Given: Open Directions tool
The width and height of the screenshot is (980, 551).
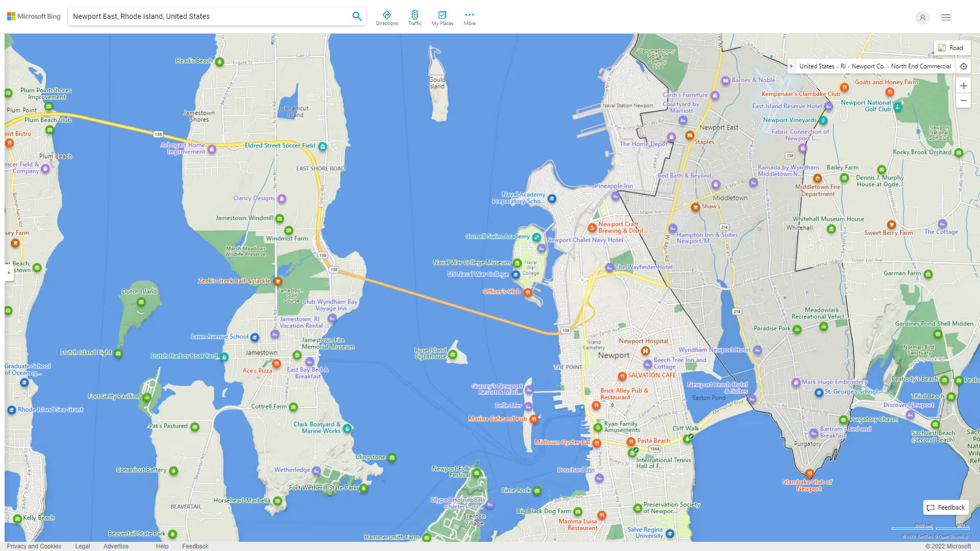Looking at the screenshot, I should coord(386,18).
